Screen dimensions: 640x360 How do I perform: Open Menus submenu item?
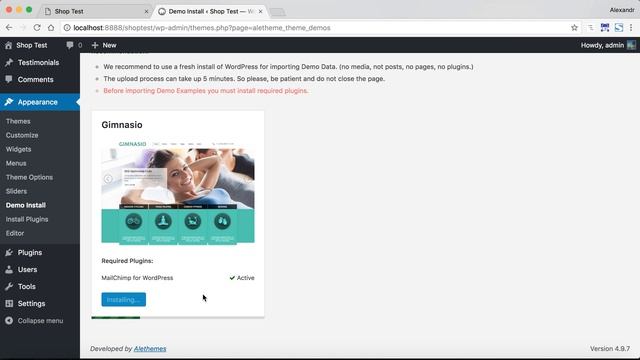pos(16,163)
